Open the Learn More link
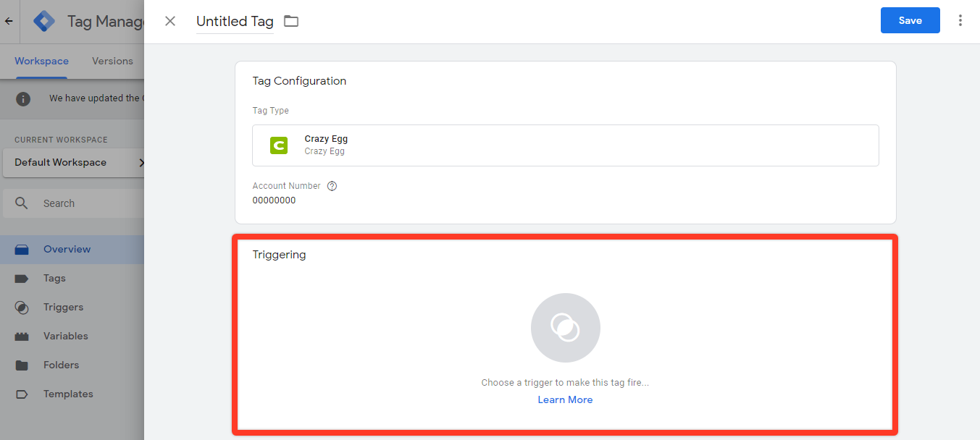This screenshot has height=440, width=980. click(x=565, y=399)
